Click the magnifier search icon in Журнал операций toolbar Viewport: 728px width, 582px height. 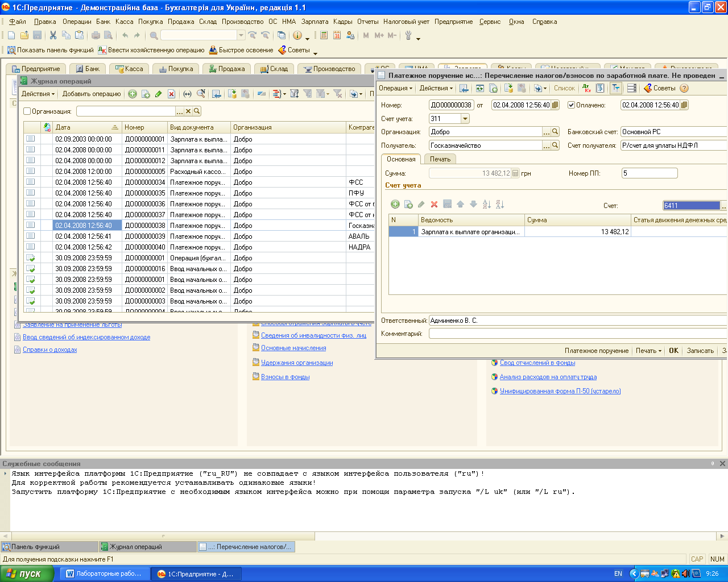(x=201, y=94)
